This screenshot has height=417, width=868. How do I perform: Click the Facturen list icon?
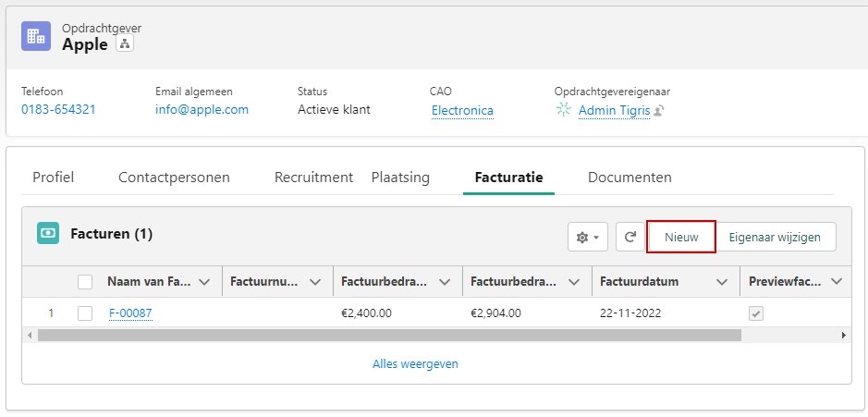click(x=48, y=234)
